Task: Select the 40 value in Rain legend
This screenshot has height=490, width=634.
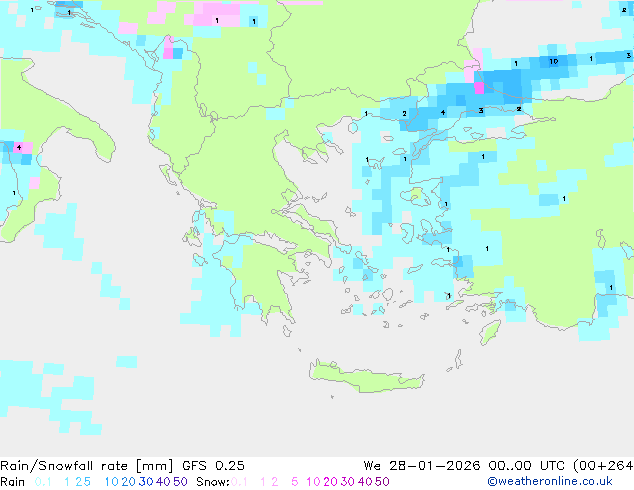Action: pyautogui.click(x=163, y=482)
